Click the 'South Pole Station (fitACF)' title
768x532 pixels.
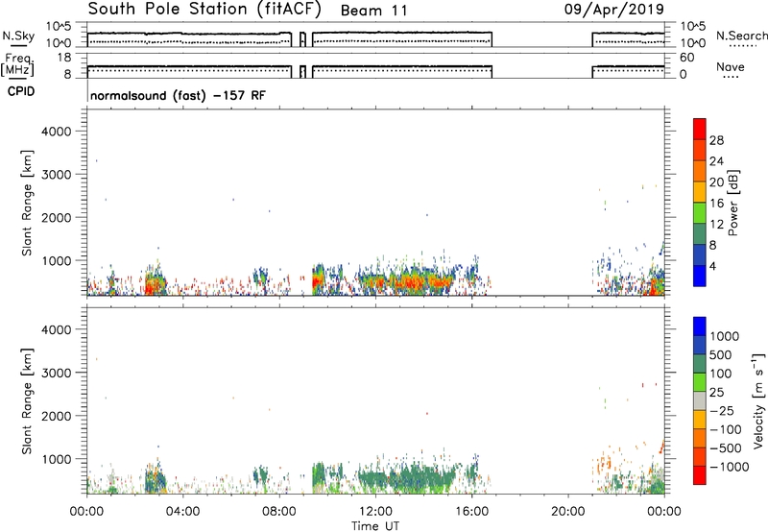tap(204, 10)
